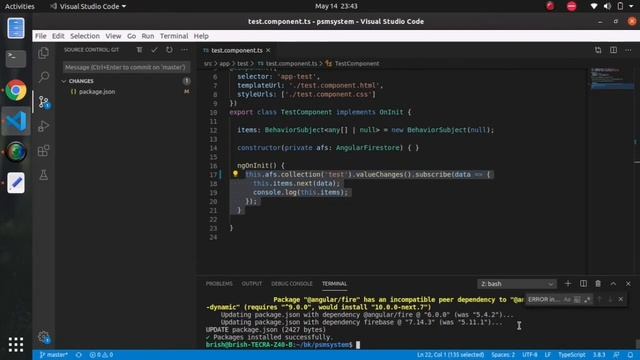This screenshot has width=640, height=360.
Task: Open the Terminal menu
Action: click(x=174, y=36)
